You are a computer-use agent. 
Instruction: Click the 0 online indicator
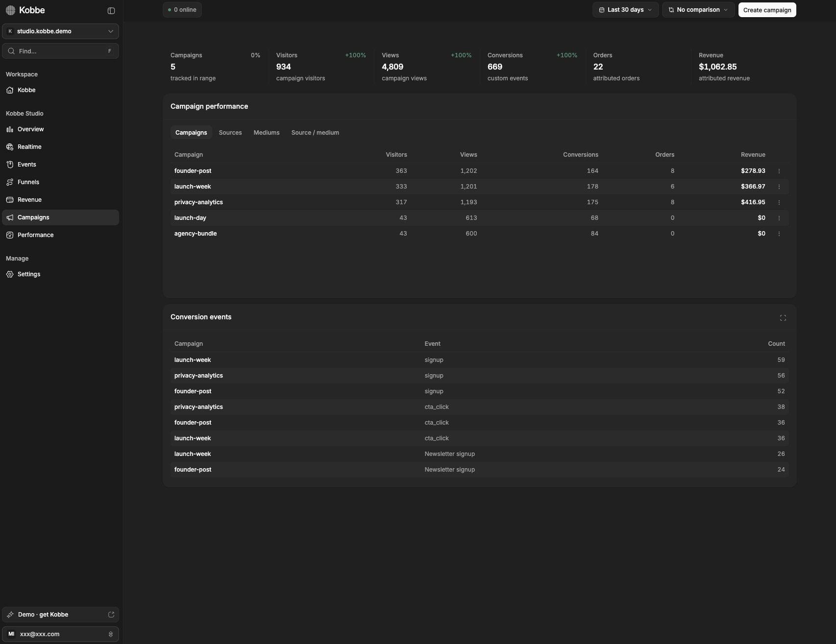coord(182,10)
